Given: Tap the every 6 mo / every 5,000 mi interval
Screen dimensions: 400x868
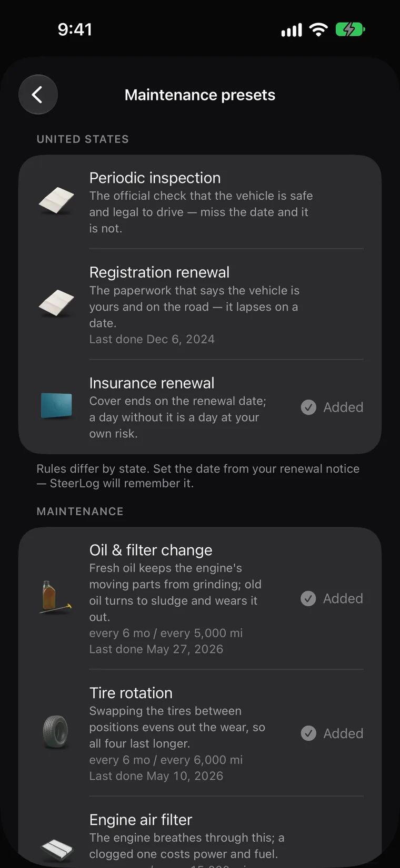Looking at the screenshot, I should [x=166, y=633].
